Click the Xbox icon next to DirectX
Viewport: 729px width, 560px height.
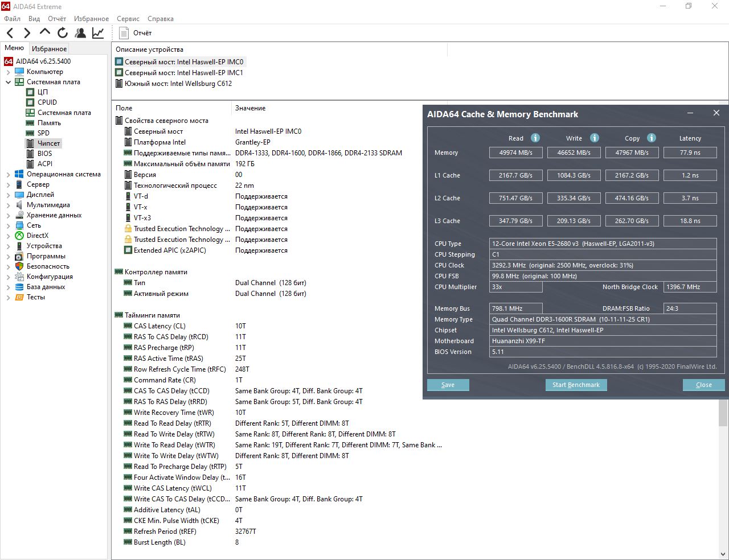point(19,236)
